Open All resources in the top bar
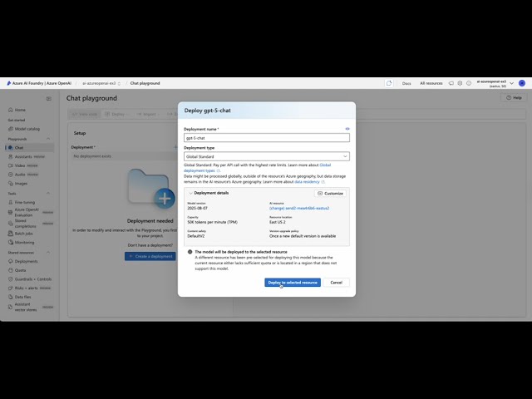Screen dimensions: 532x399 pyautogui.click(x=431, y=83)
